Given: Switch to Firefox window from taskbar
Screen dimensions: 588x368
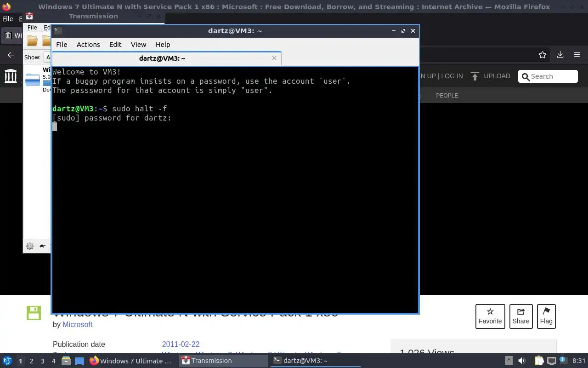Looking at the screenshot, I should pos(131,361).
